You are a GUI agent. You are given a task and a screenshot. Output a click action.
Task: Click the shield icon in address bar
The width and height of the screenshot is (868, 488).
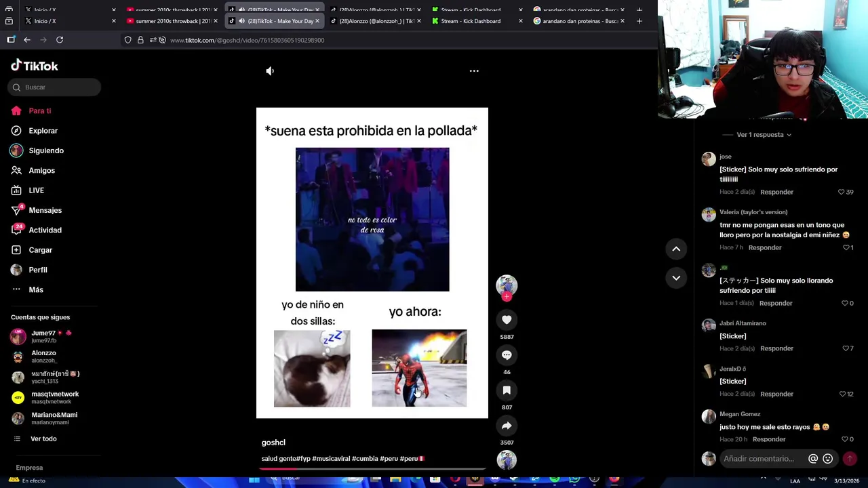[x=127, y=40]
